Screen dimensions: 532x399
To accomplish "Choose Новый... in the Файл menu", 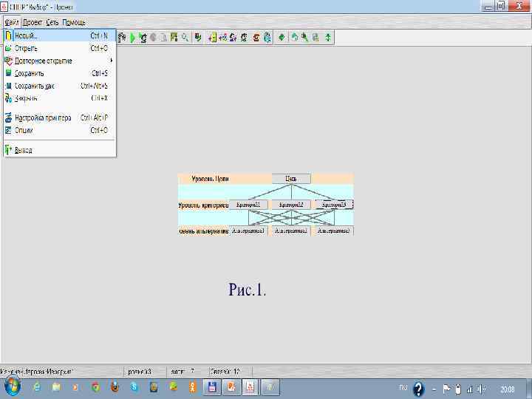I will [x=60, y=35].
